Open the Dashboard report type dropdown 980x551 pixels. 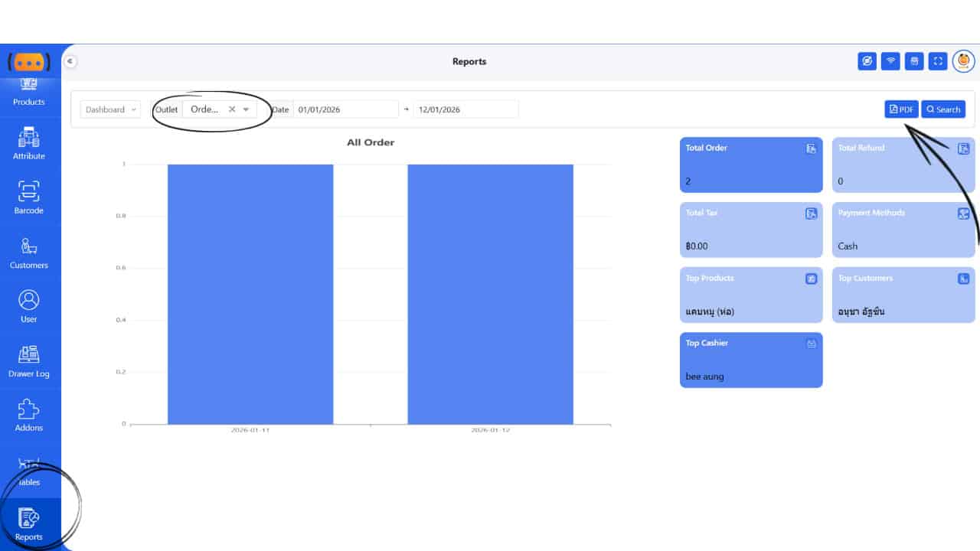coord(110,109)
